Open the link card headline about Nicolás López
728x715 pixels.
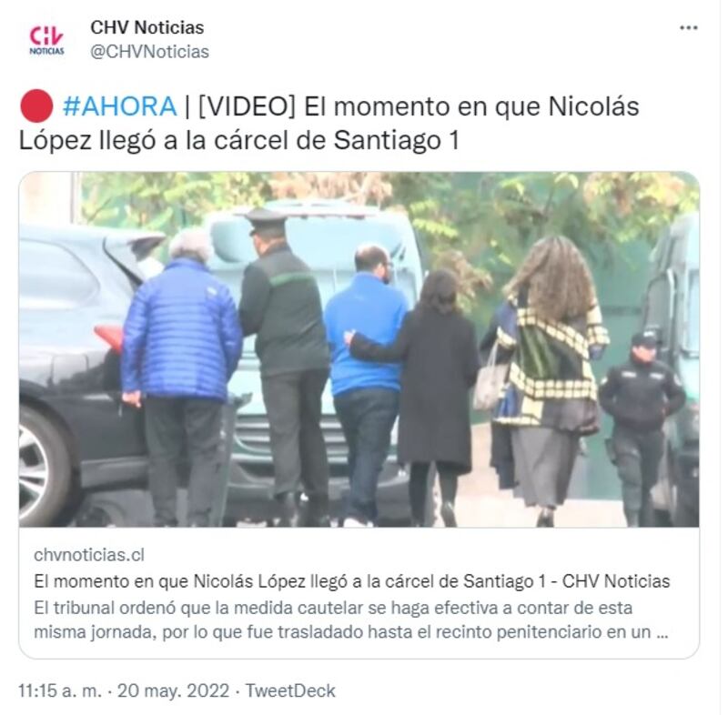[352, 581]
